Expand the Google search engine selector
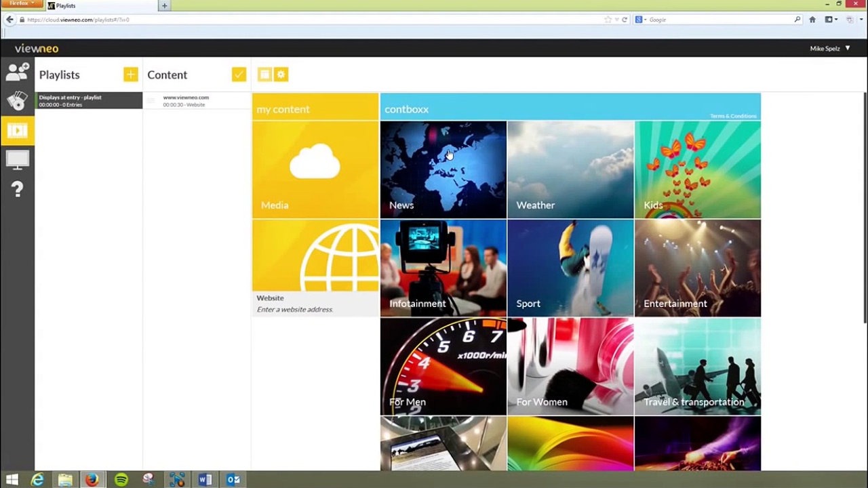 click(641, 20)
